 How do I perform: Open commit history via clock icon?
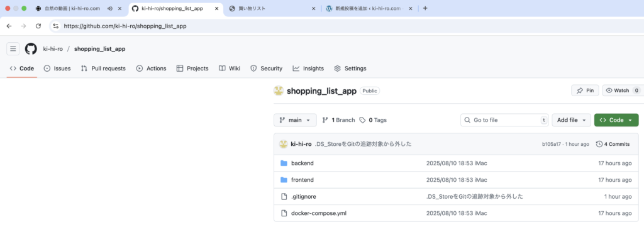[599, 144]
